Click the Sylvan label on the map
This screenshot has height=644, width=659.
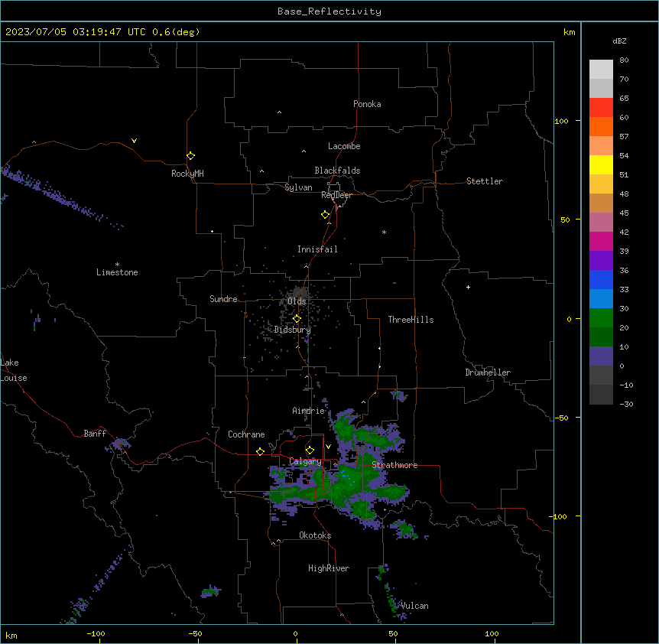298,187
